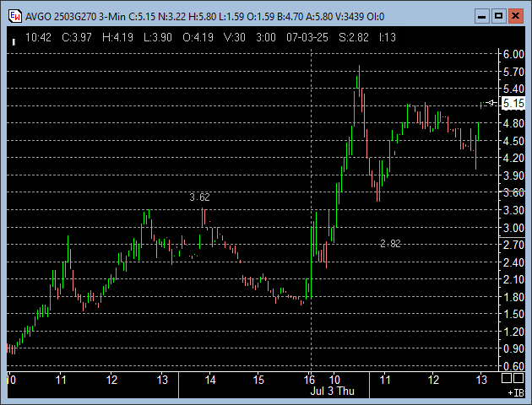Open the EW application icon menu
The image size is (532, 405).
(x=15, y=16)
